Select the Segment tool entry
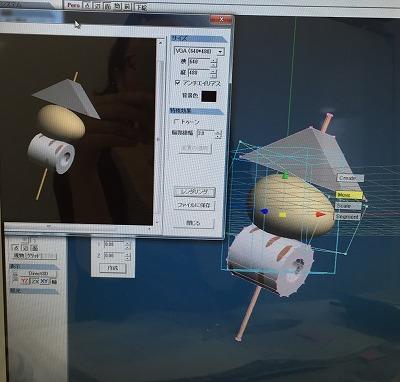 [347, 216]
